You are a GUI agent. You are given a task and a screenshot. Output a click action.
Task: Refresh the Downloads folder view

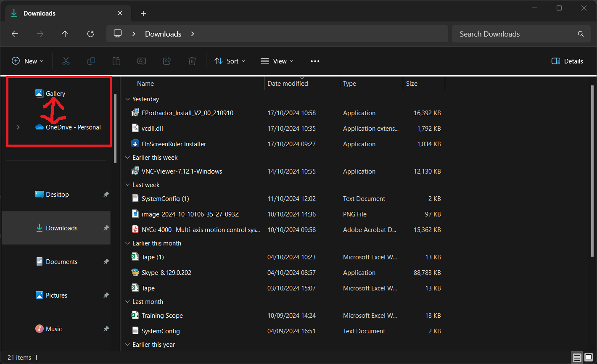(x=90, y=34)
